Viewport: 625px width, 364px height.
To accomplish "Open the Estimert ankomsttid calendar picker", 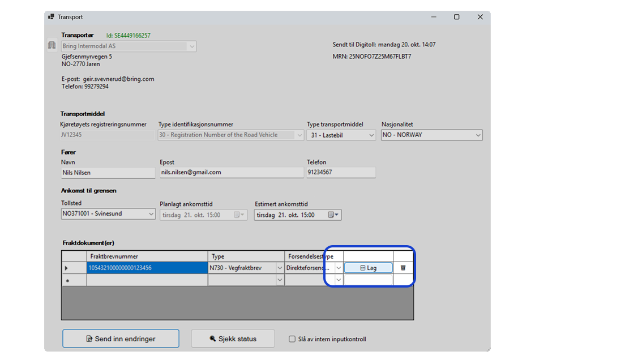I will 333,215.
